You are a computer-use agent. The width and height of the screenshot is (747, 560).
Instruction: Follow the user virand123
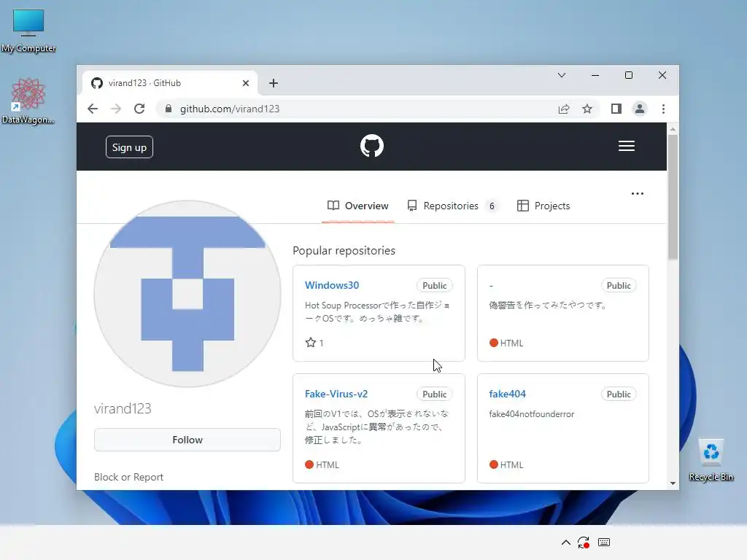[187, 440]
